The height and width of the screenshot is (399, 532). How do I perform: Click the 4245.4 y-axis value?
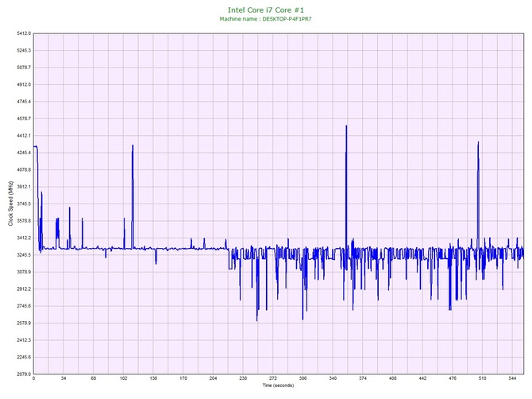click(x=24, y=153)
